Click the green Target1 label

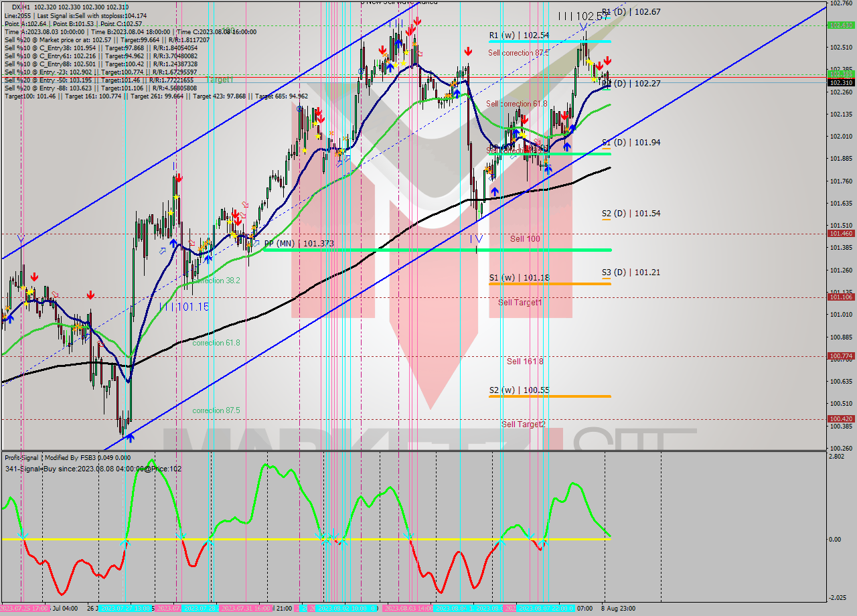(x=220, y=80)
